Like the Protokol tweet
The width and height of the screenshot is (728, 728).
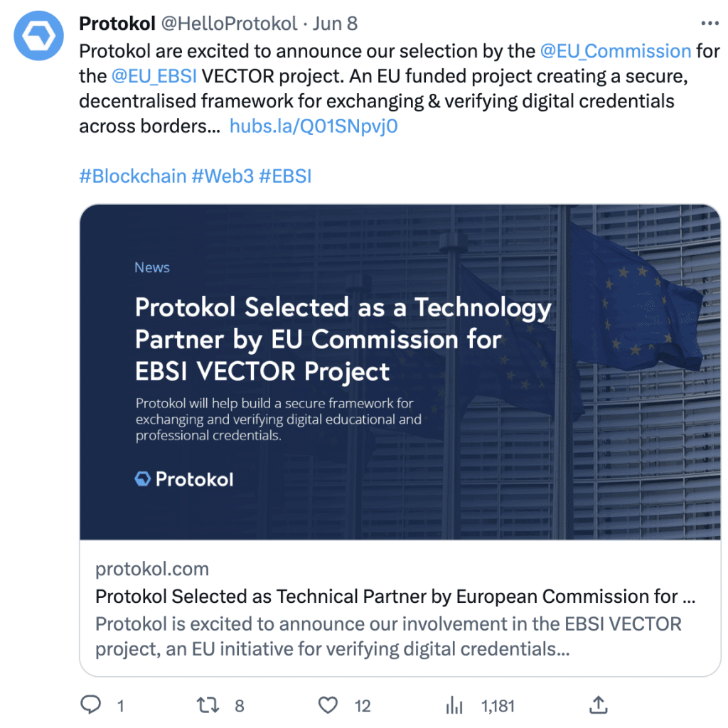[328, 705]
